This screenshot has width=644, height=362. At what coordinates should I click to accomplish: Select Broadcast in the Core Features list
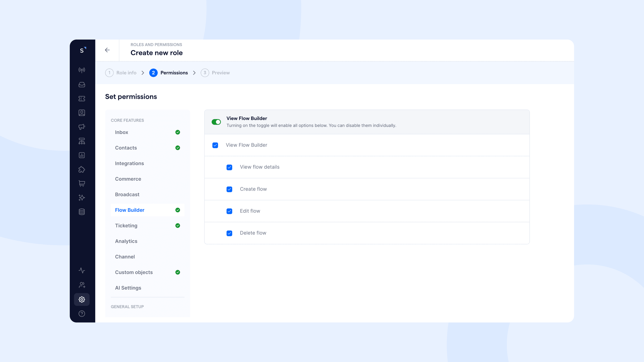click(x=127, y=194)
